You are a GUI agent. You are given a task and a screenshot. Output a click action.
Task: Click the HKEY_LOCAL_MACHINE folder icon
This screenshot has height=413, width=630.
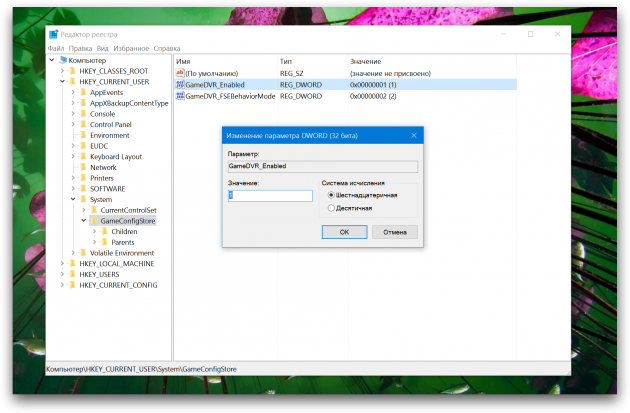[x=73, y=263]
